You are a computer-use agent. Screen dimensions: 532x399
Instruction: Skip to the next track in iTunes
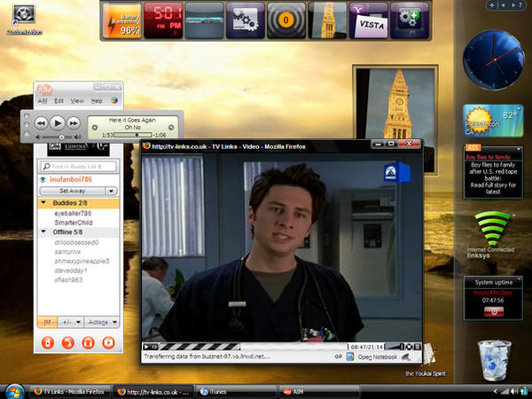[x=74, y=123]
